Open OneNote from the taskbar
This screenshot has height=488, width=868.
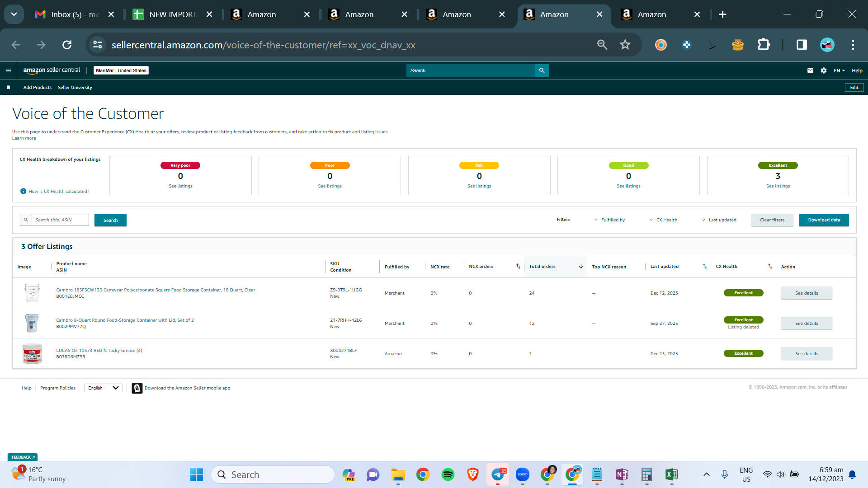point(622,474)
